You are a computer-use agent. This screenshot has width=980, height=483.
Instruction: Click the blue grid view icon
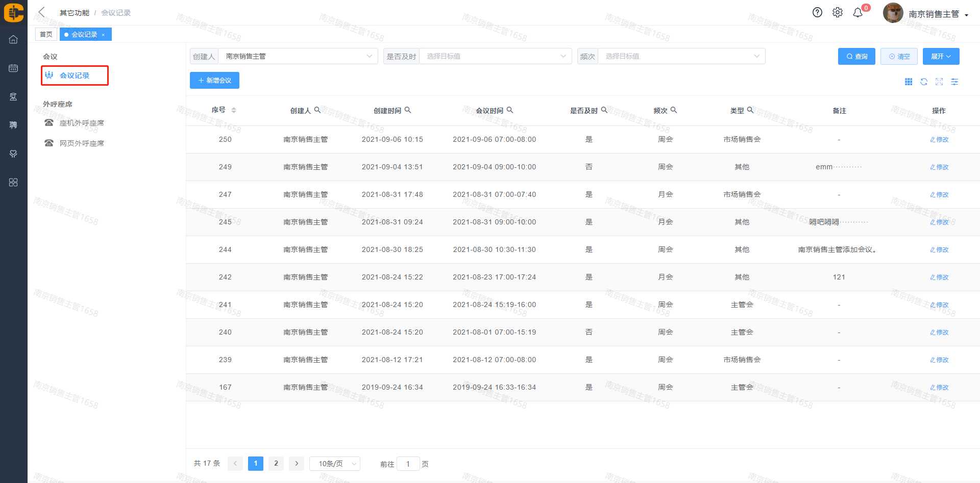(909, 82)
